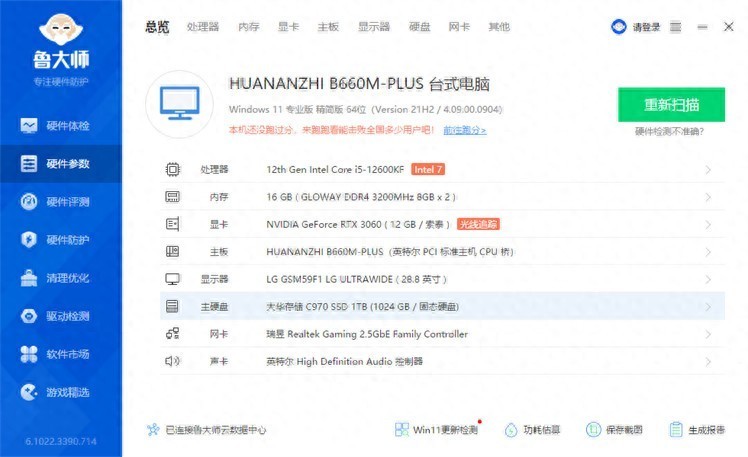Click the desktop computer monitor icon
This screenshot has height=457, width=748.
click(x=179, y=104)
